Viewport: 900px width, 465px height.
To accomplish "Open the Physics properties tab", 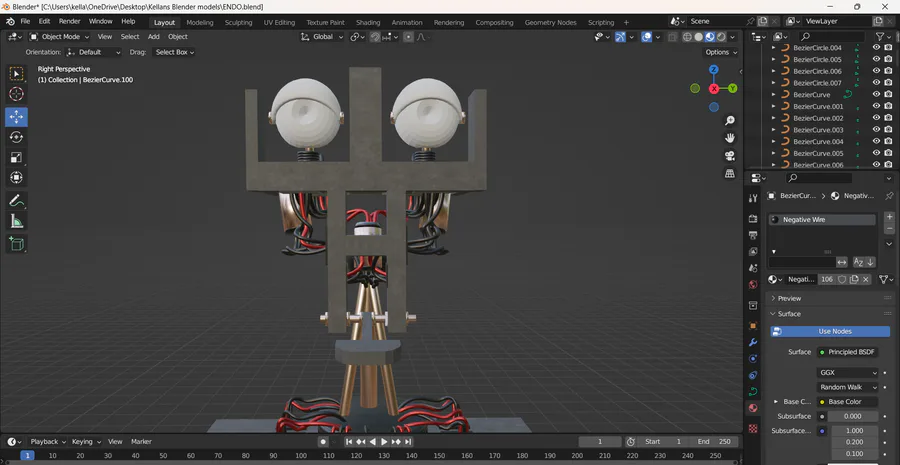I will pyautogui.click(x=753, y=375).
